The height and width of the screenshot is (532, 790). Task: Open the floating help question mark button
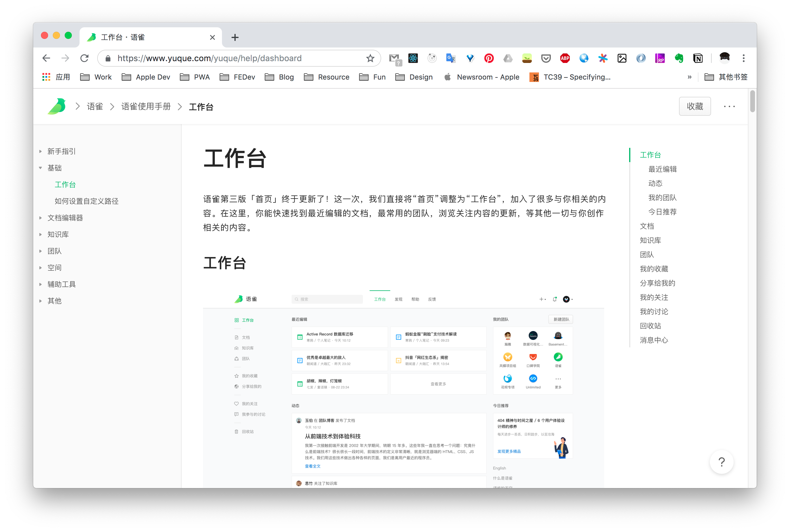721,461
